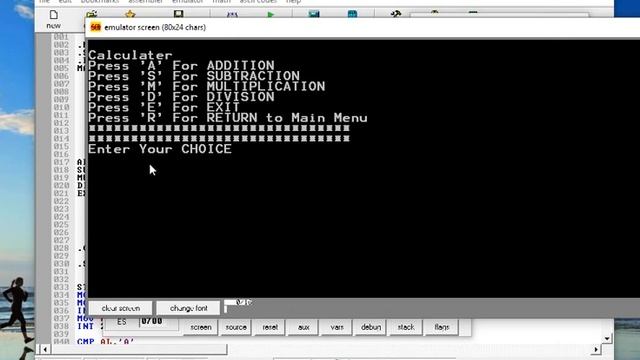Click the reset button

point(270,327)
